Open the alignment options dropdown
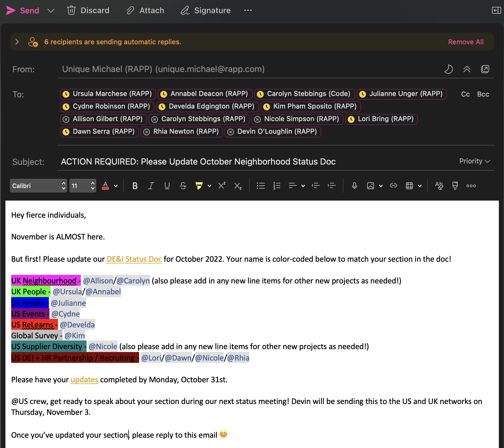This screenshot has width=504, height=448. pyautogui.click(x=303, y=186)
